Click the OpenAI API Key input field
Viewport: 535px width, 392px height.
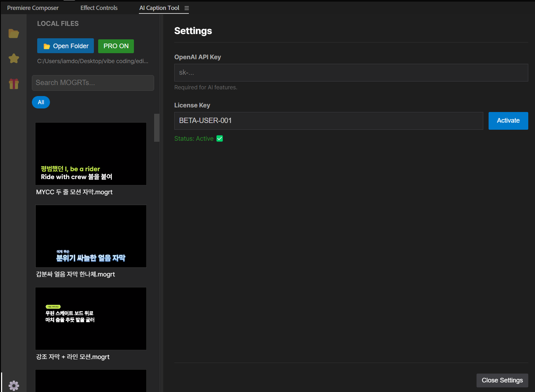(x=351, y=73)
